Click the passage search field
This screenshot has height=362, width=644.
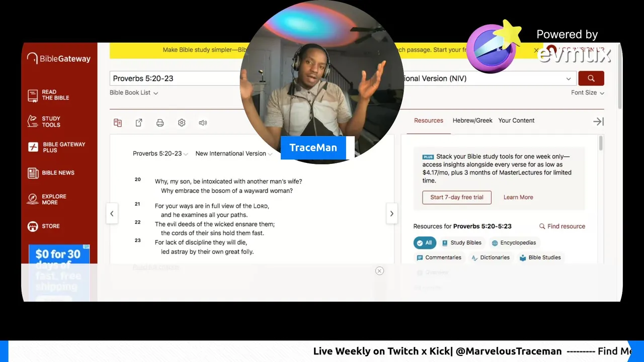(176, 78)
